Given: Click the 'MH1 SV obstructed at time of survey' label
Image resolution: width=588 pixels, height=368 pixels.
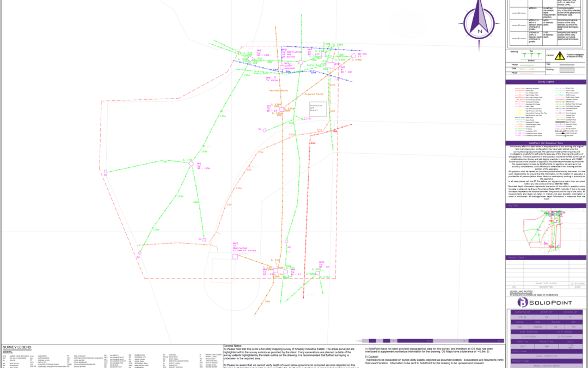Looking at the screenshot, I should click(292, 53).
